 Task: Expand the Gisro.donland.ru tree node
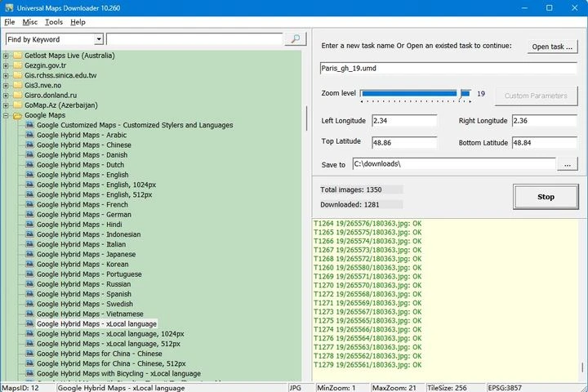[x=6, y=96]
